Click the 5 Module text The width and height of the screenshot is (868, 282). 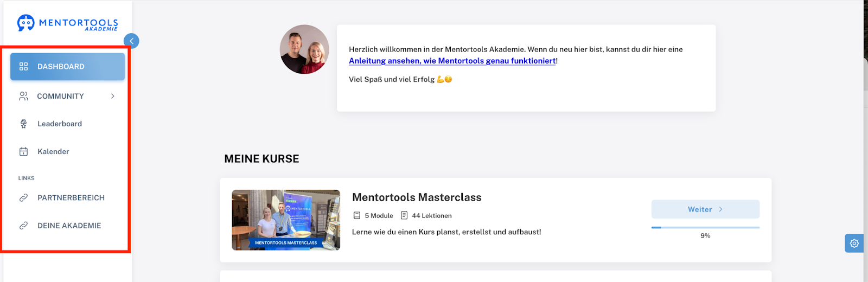[379, 215]
